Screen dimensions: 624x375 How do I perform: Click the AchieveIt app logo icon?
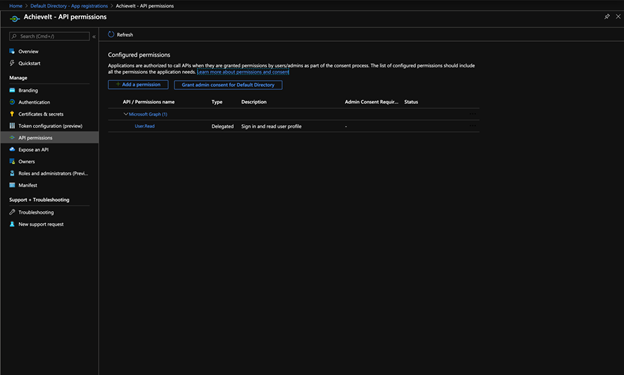15,19
